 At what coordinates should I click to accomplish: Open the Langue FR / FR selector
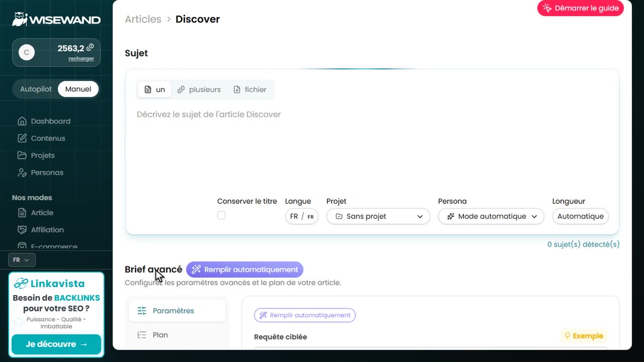tap(302, 216)
